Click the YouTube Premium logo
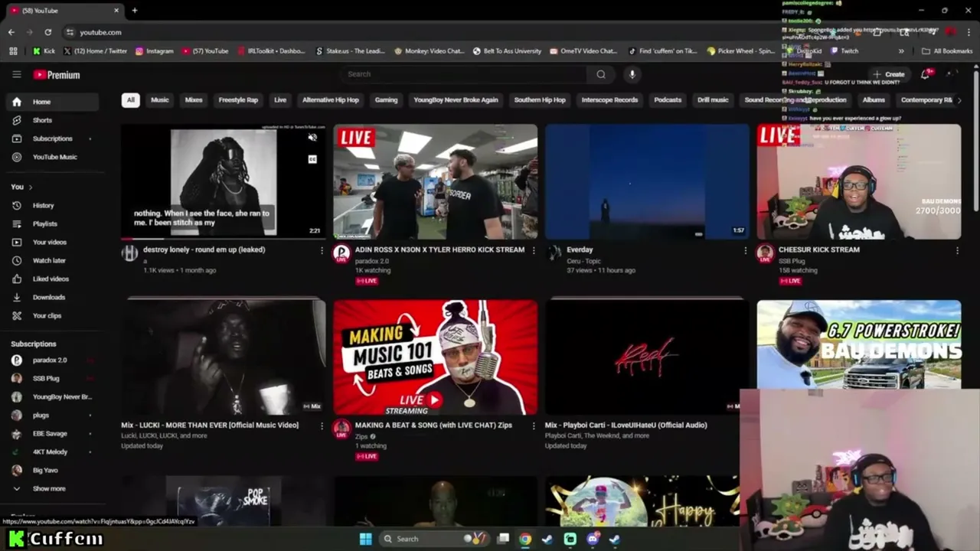 tap(57, 75)
